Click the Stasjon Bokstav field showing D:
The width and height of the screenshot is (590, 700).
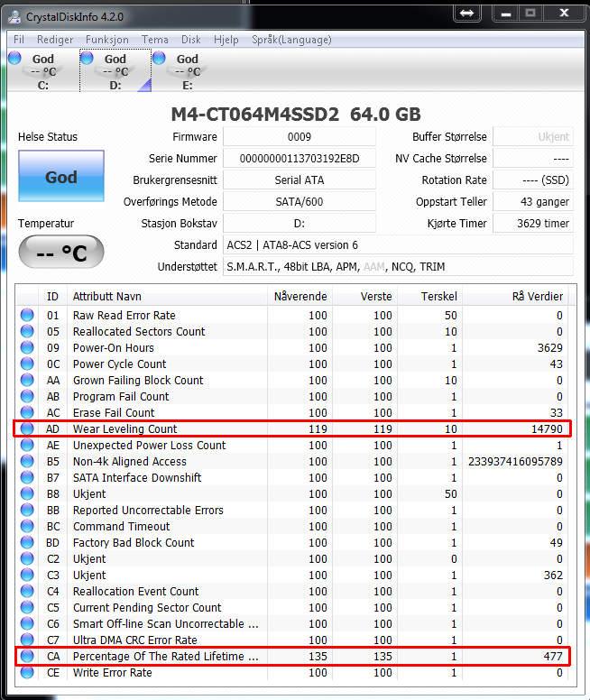pyautogui.click(x=300, y=223)
